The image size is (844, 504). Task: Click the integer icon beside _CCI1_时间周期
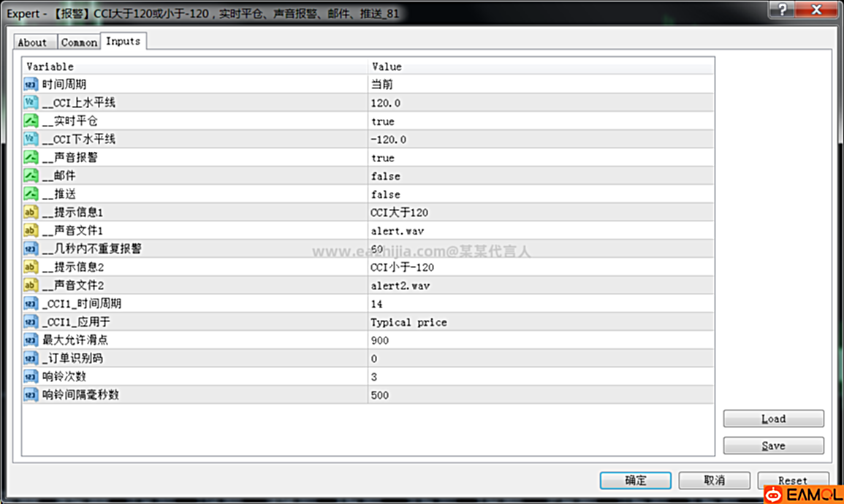tap(31, 304)
